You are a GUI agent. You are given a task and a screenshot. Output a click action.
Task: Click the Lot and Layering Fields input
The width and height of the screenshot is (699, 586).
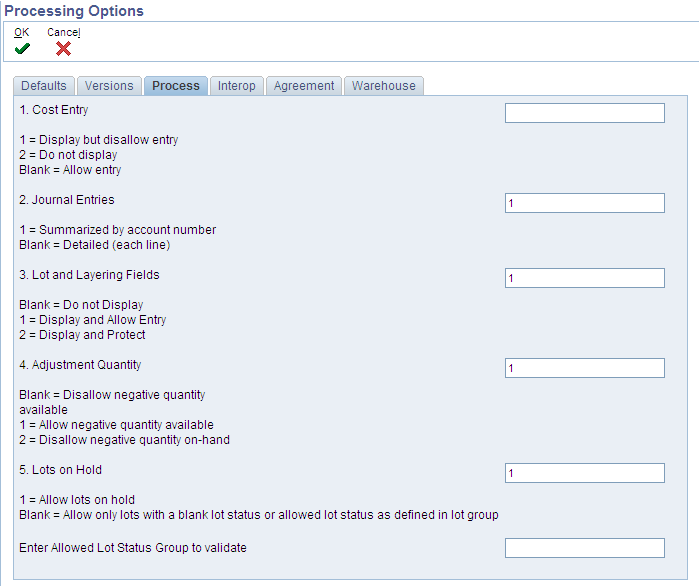[x=585, y=278]
